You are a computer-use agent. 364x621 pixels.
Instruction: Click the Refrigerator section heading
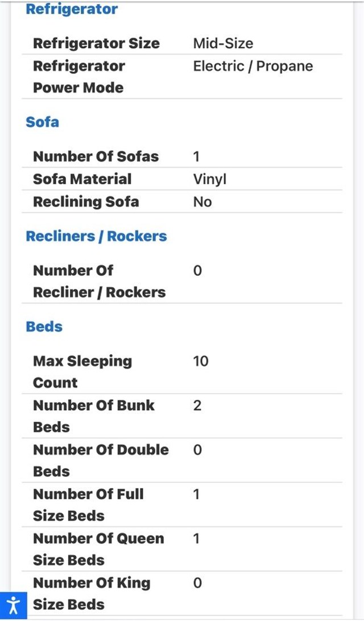(x=72, y=9)
